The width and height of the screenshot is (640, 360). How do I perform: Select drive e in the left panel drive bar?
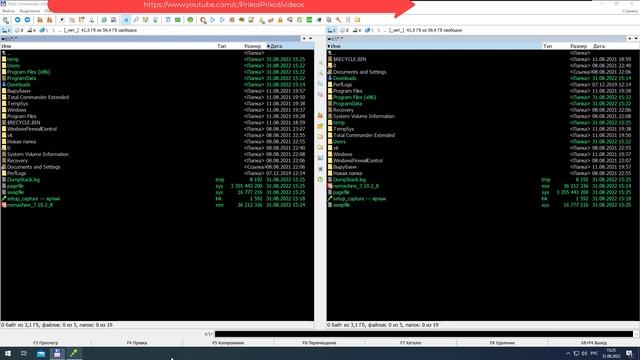coord(31,30)
